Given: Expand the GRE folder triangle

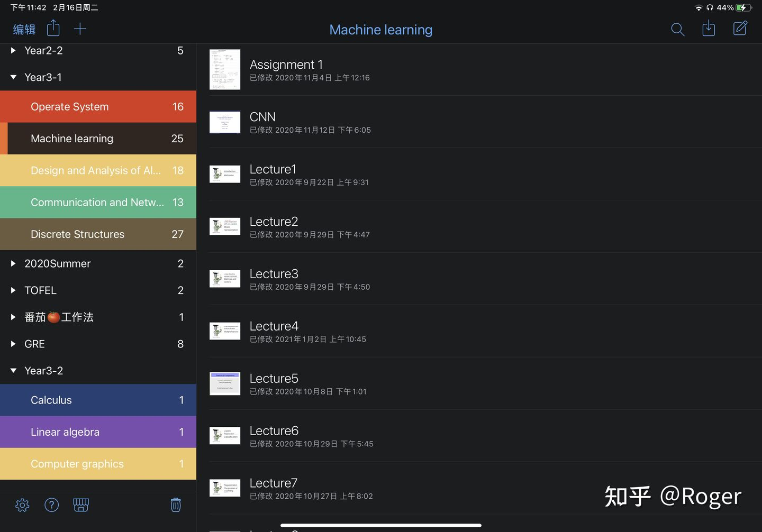Looking at the screenshot, I should pos(13,344).
